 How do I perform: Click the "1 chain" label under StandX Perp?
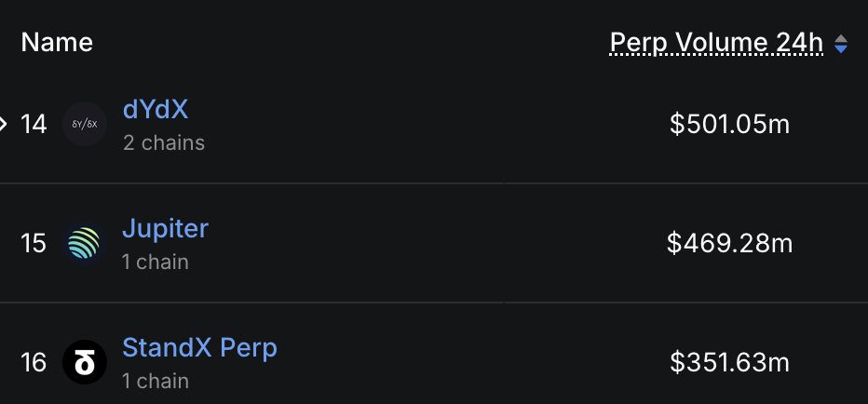click(155, 381)
